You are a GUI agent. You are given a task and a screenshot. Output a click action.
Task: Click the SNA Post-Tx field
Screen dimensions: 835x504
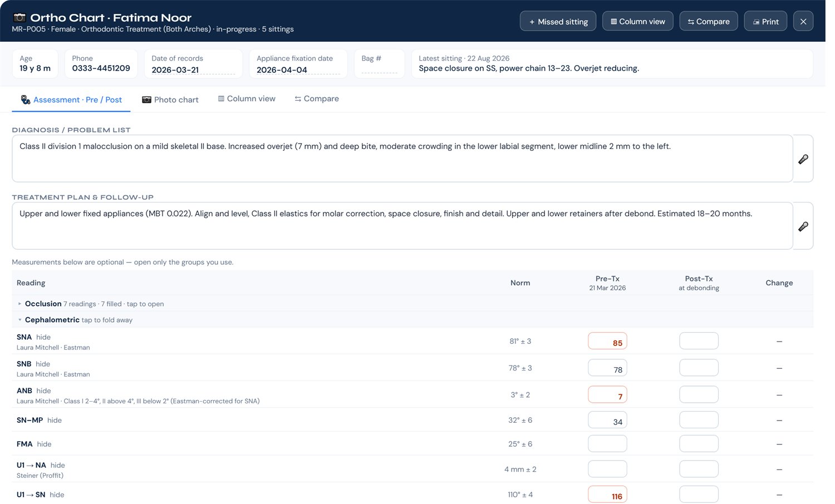(699, 341)
